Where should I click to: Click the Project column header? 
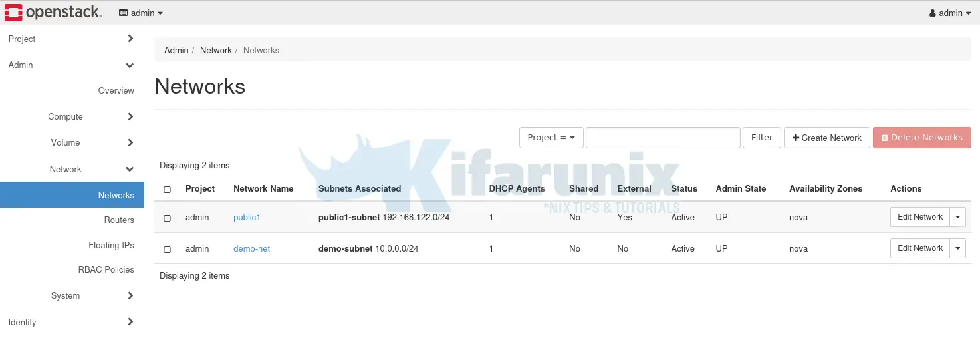coord(200,188)
